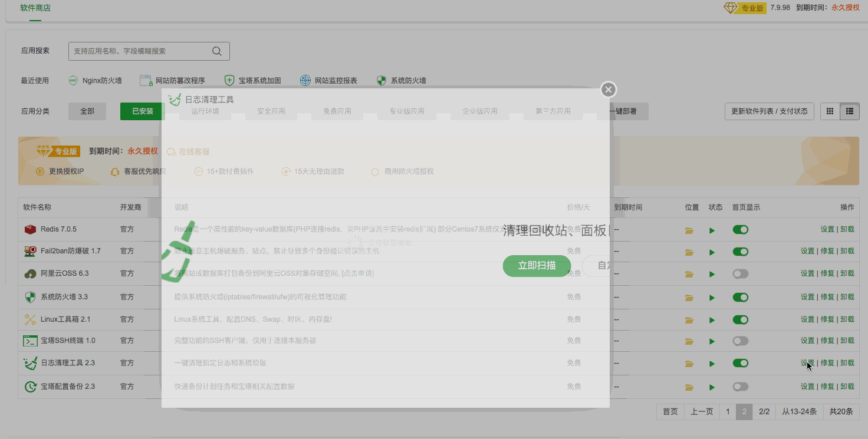Select the 全部 category tab
The image size is (868, 439).
tap(87, 111)
